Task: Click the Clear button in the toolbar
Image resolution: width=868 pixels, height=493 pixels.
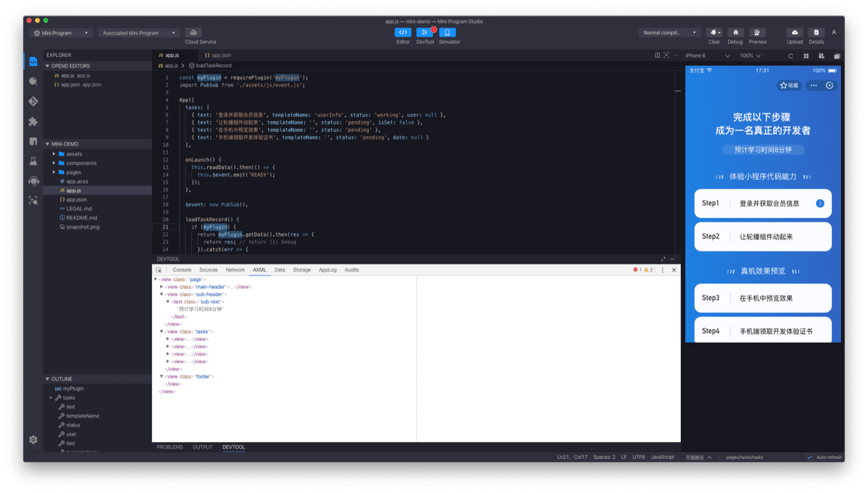Action: (714, 34)
